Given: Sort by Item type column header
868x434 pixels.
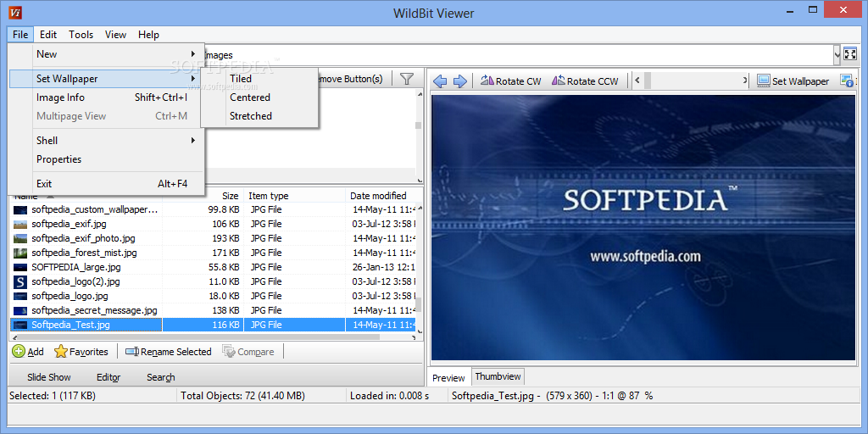Looking at the screenshot, I should (294, 196).
